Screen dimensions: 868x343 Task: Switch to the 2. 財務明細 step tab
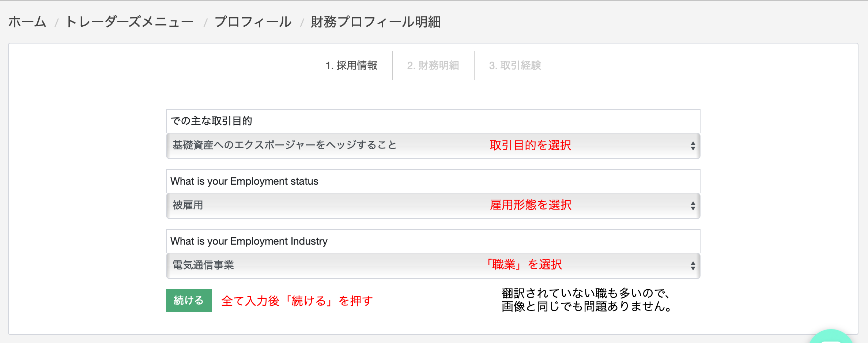433,65
